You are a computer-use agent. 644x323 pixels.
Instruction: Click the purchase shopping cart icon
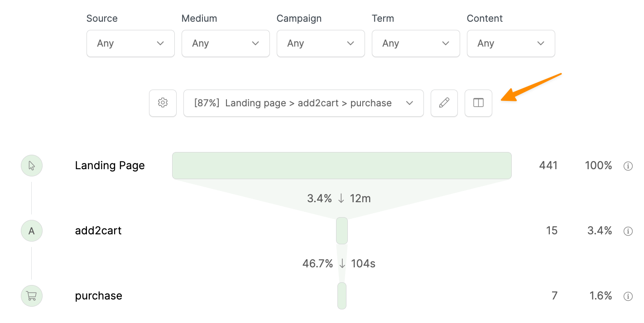click(32, 296)
